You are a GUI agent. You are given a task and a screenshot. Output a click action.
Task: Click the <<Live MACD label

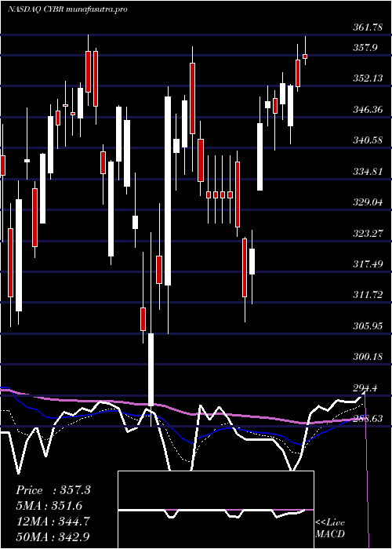tap(330, 529)
